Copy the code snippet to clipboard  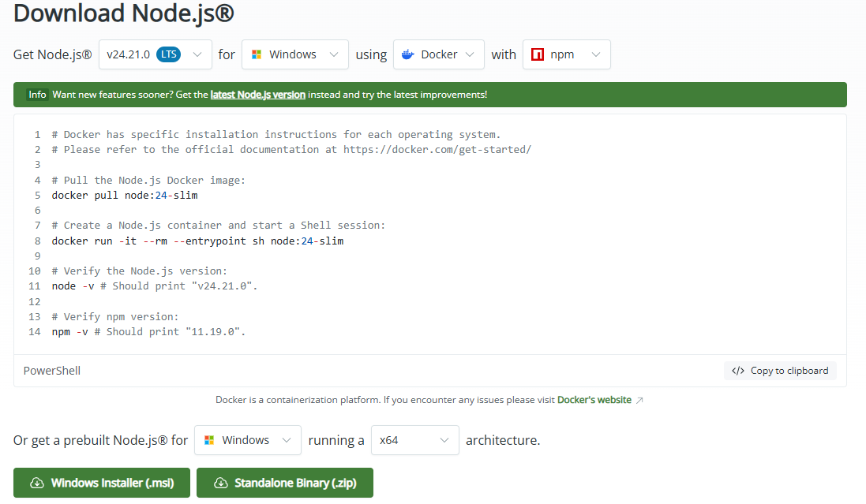[780, 371]
